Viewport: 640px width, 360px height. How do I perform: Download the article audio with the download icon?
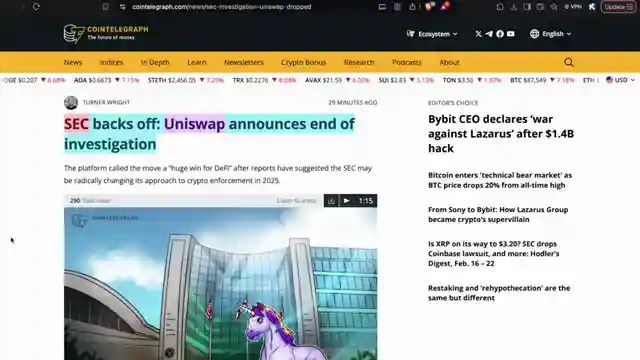(x=331, y=200)
